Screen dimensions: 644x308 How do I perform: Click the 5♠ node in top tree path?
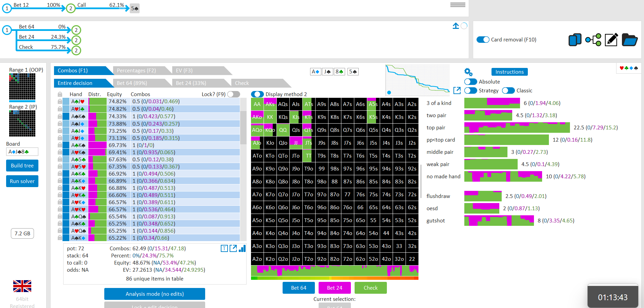coord(135,8)
